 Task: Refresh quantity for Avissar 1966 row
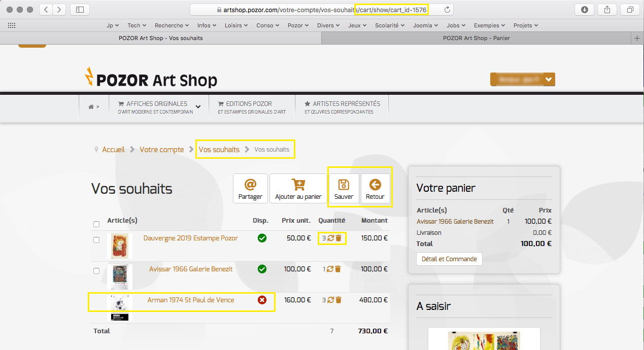click(330, 269)
